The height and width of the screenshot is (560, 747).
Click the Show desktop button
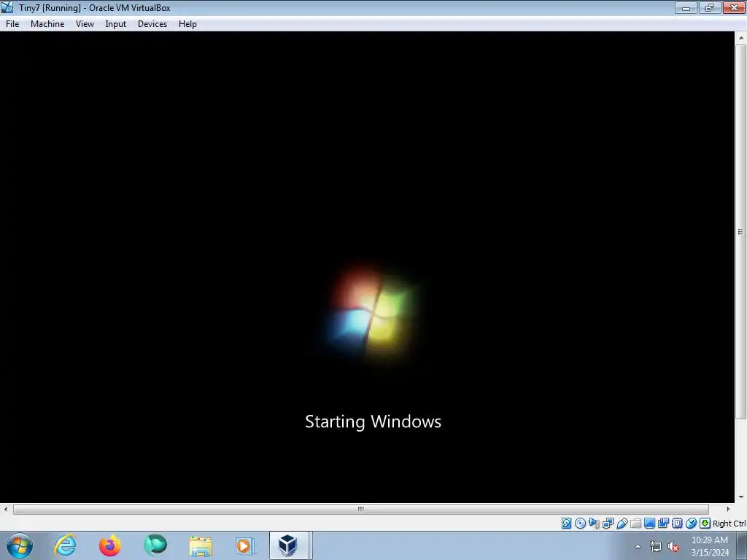coord(742,545)
